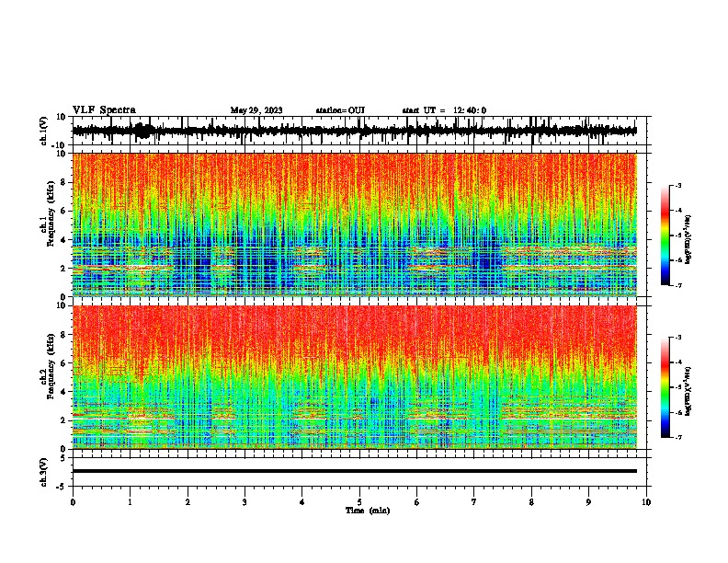Click the ch.1 spectrogram 6 kHz tick label
The width and height of the screenshot is (728, 563).
(x=63, y=211)
